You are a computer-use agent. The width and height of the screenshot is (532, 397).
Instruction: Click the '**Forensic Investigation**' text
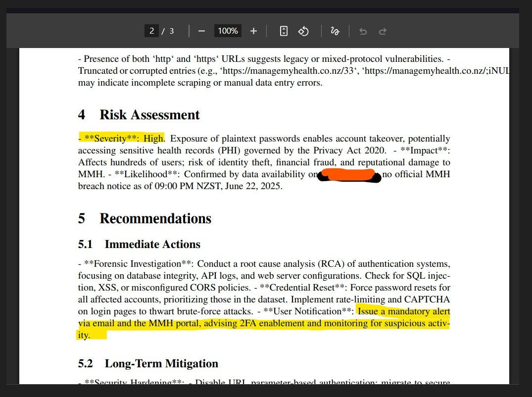point(138,264)
